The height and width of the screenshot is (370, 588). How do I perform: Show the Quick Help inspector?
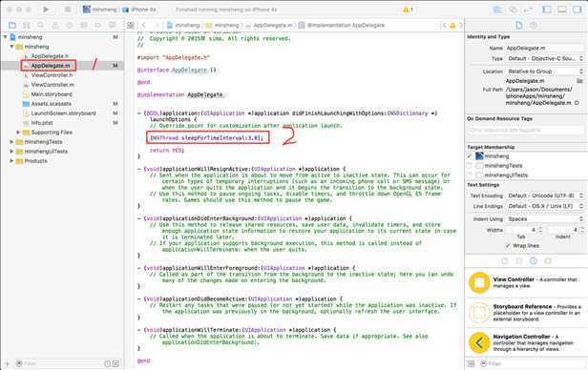[x=534, y=25]
